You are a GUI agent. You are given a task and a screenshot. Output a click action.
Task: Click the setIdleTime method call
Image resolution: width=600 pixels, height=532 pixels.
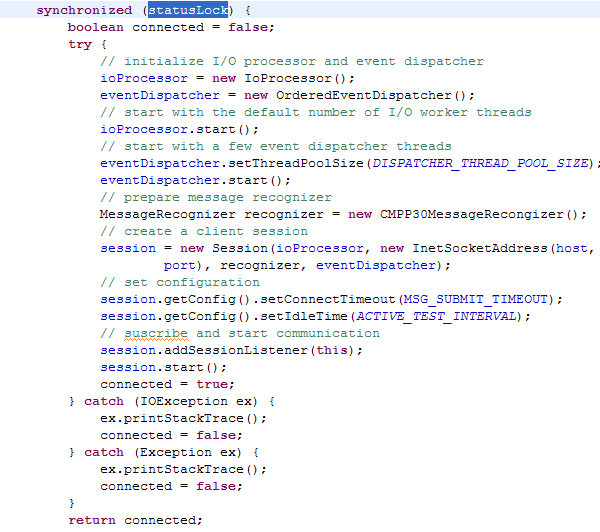point(304,316)
